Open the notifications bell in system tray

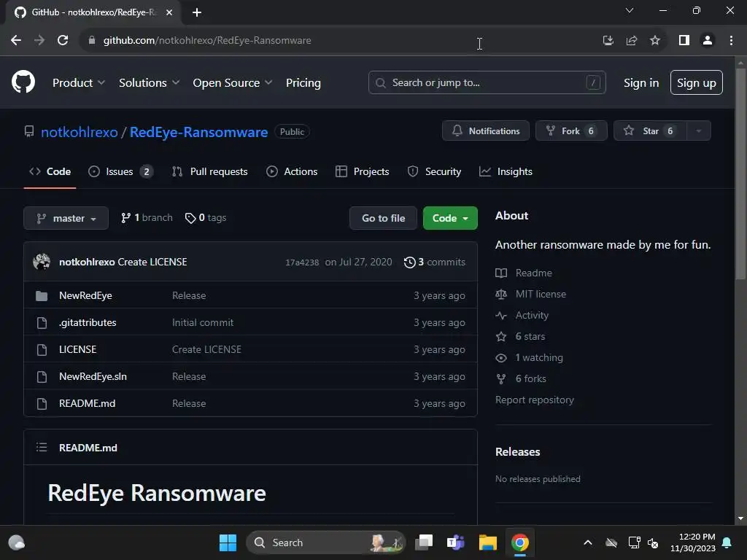(x=727, y=542)
